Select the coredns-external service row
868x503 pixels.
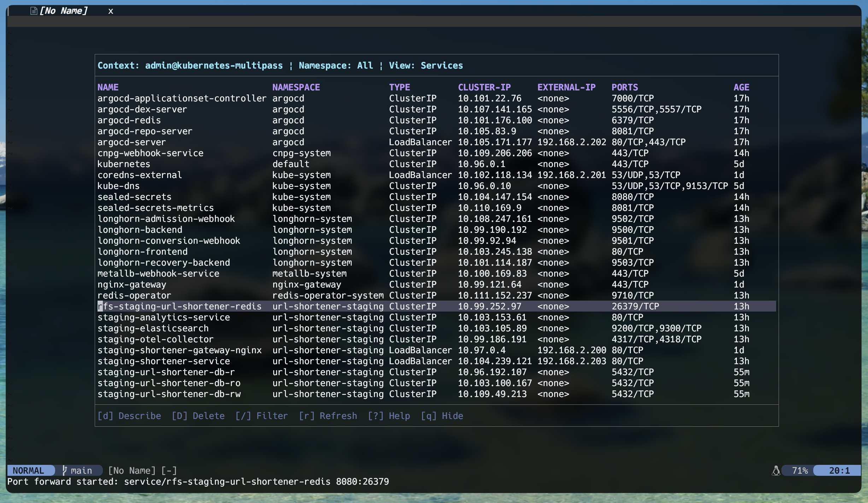[140, 175]
